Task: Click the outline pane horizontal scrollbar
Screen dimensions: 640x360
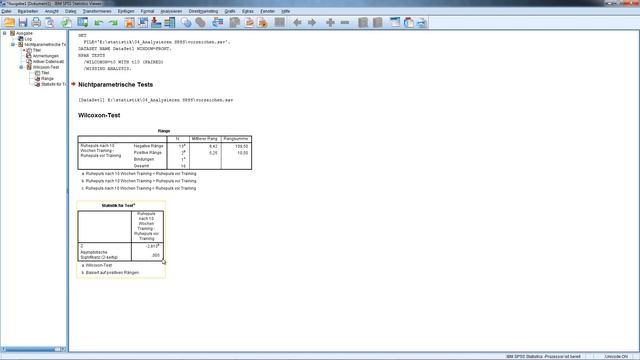Action: point(33,349)
